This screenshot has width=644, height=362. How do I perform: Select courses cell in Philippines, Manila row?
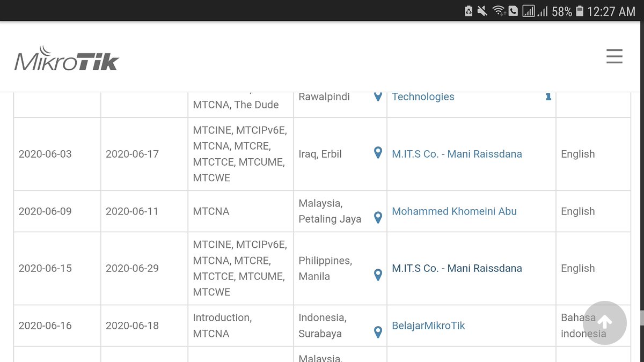[240, 268]
